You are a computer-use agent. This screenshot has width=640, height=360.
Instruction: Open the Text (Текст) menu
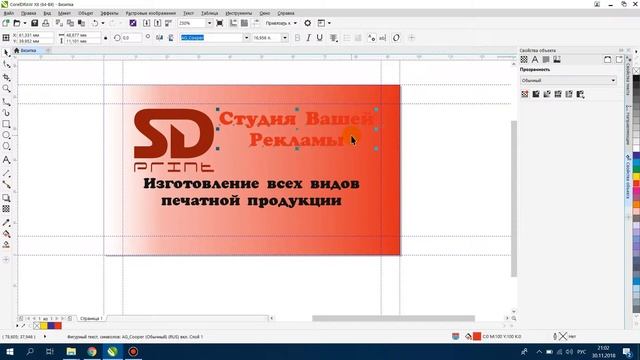[x=189, y=13]
